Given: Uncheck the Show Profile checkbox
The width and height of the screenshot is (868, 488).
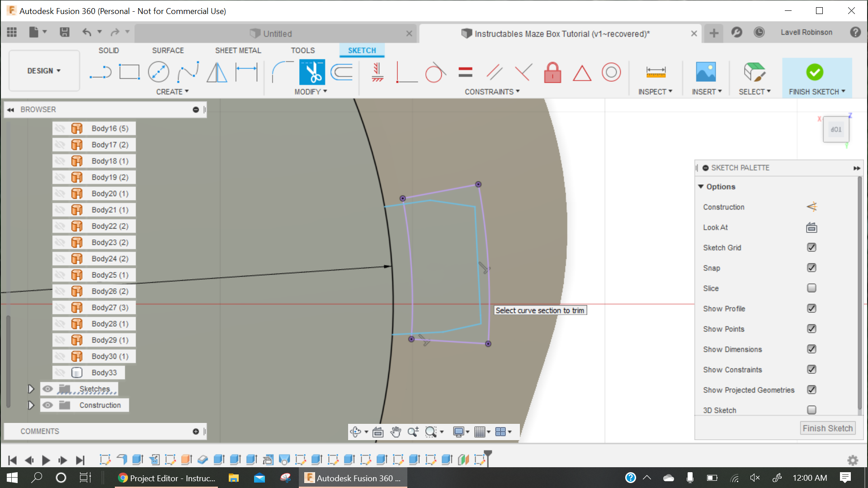Looking at the screenshot, I should pos(811,309).
